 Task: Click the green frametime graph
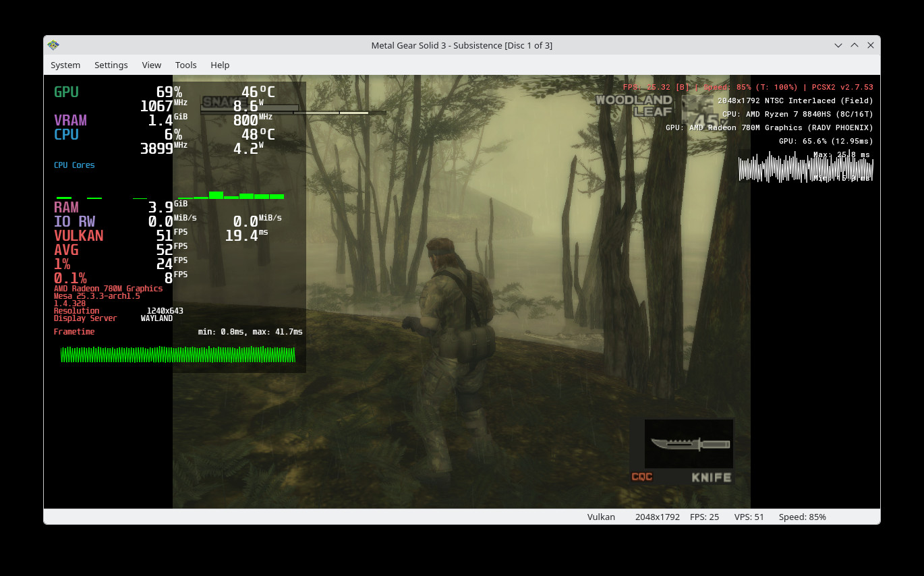pyautogui.click(x=178, y=354)
